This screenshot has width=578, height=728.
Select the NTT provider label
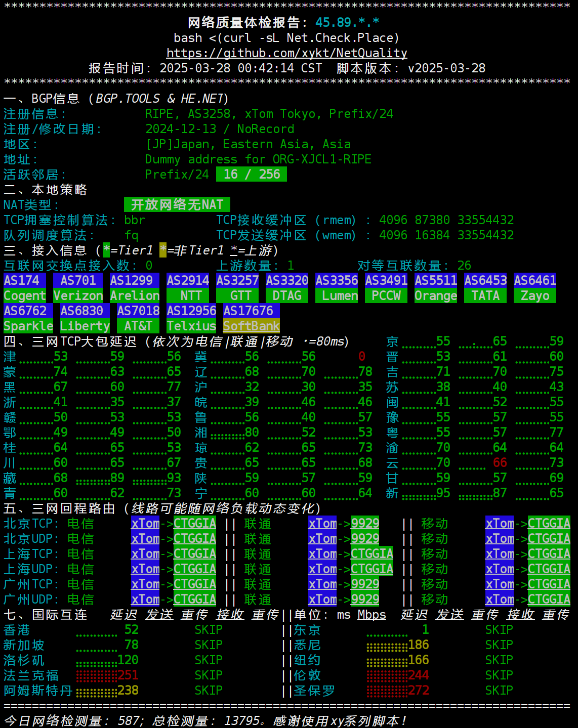(191, 296)
